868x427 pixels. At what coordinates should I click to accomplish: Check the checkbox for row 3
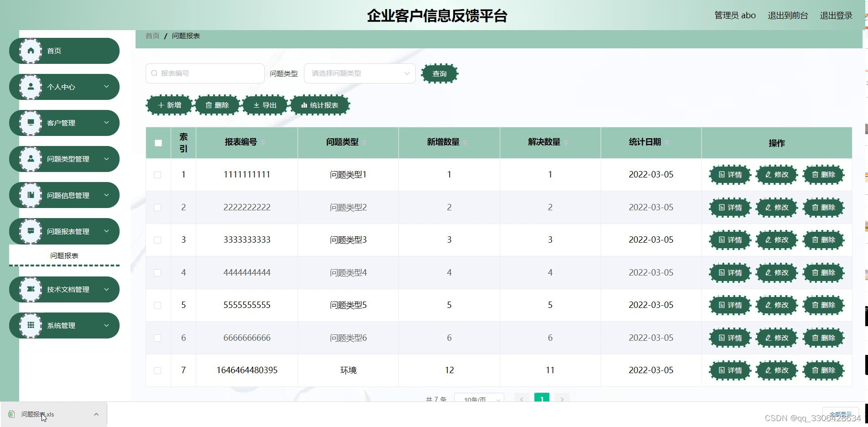[157, 240]
